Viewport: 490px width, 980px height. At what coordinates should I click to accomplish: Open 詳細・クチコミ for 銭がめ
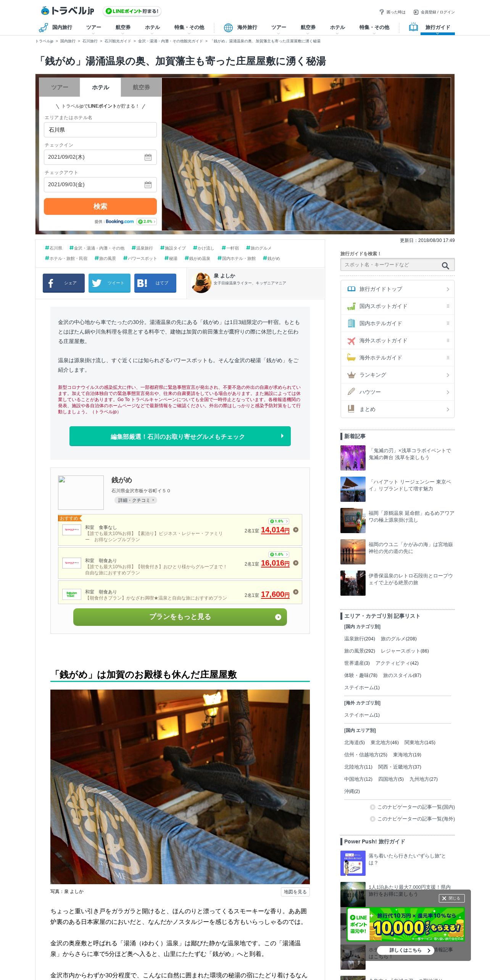[x=136, y=500]
